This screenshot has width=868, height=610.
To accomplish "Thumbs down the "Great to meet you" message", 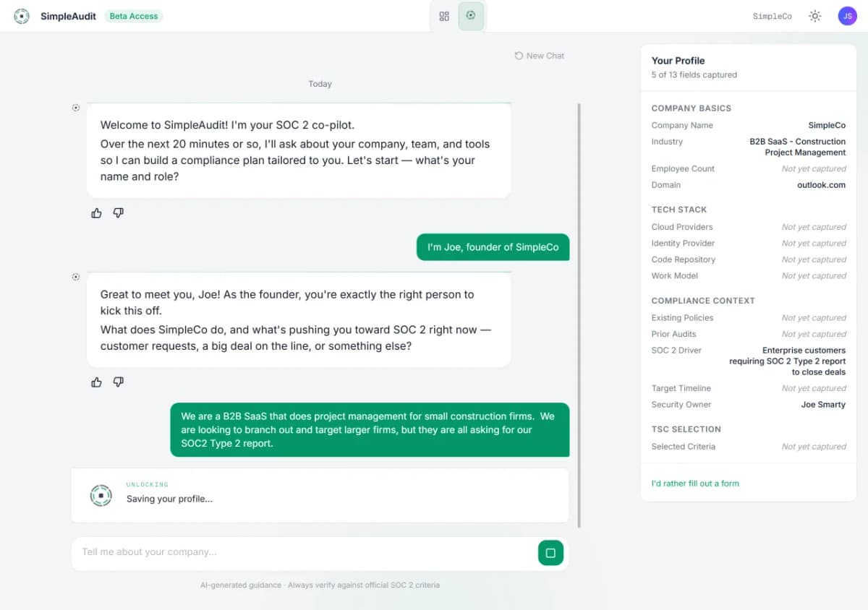I will (x=118, y=382).
